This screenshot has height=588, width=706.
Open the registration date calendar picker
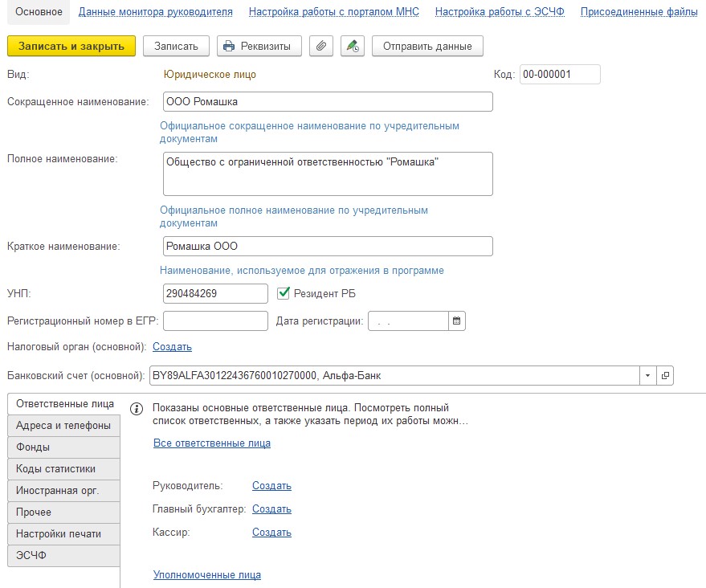click(x=456, y=321)
